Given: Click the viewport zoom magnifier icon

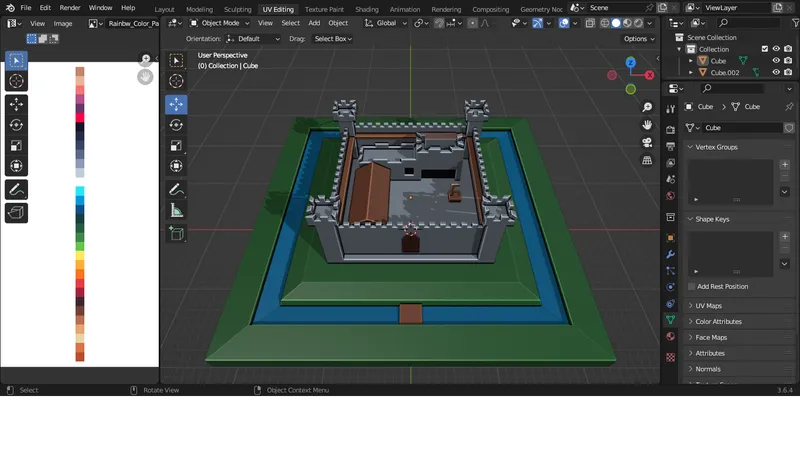Looking at the screenshot, I should (x=647, y=107).
